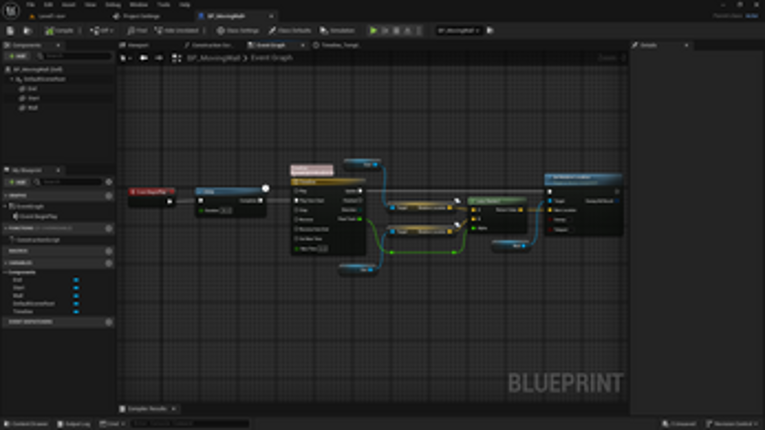
Task: Open the Window menu
Action: [x=139, y=4]
